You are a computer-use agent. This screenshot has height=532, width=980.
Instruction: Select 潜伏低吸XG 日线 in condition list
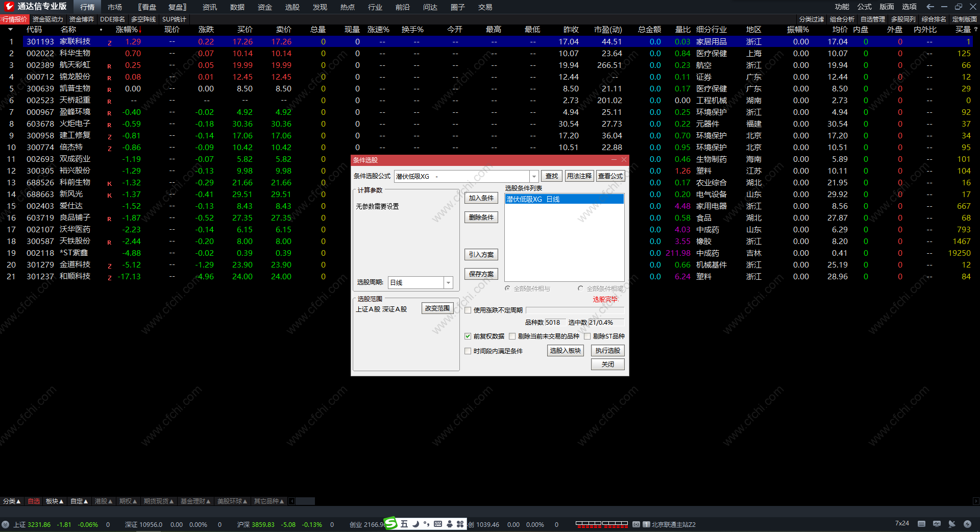click(x=563, y=199)
